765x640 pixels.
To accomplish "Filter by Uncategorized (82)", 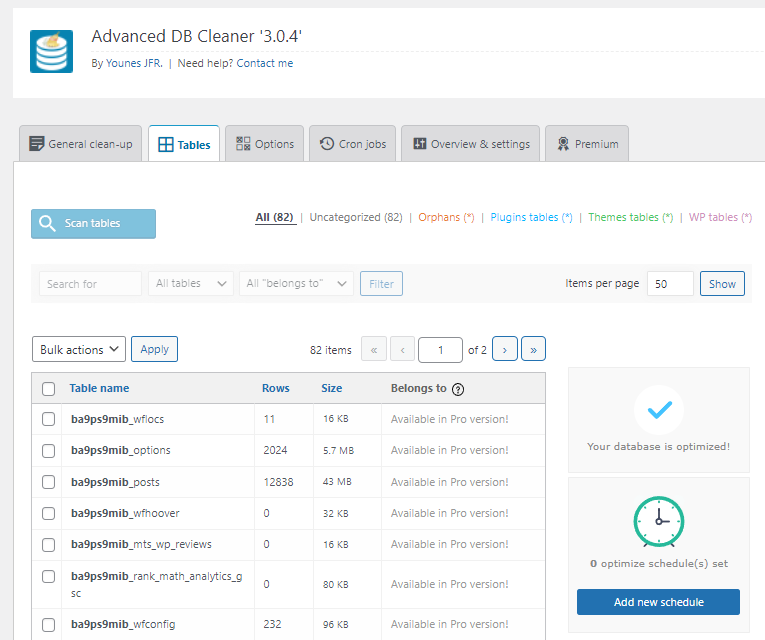I will point(356,217).
